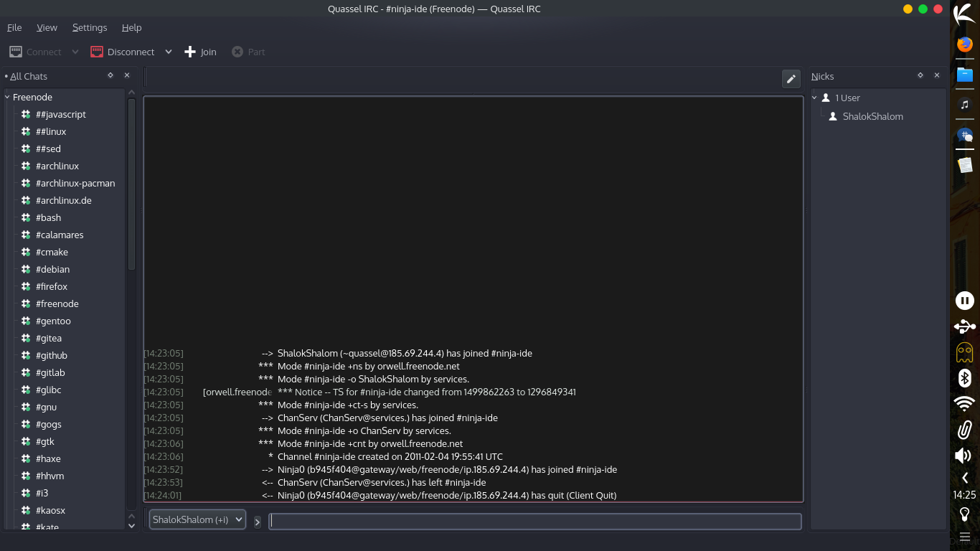
Task: Select the #archlinux channel
Action: pyautogui.click(x=57, y=166)
